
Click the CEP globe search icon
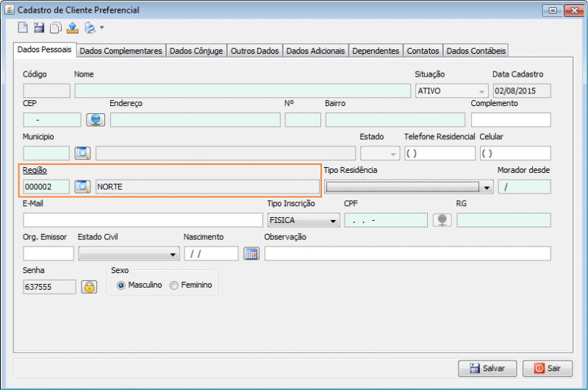[x=96, y=120]
